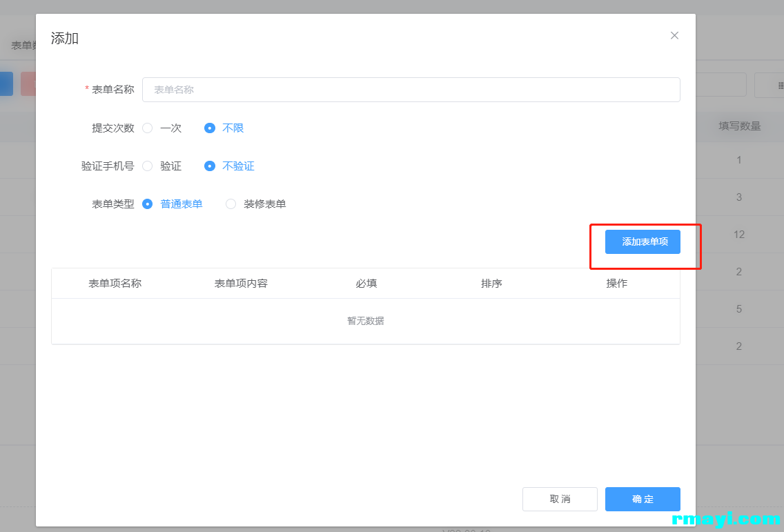The height and width of the screenshot is (532, 784).
Task: Select 一次 for 提交次数
Action: coord(161,128)
